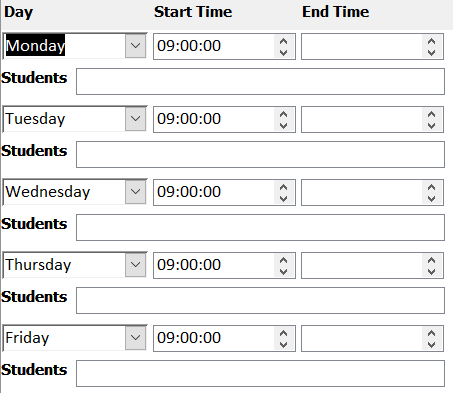Increase Friday start time with up arrow
The width and height of the screenshot is (453, 393).
click(284, 333)
